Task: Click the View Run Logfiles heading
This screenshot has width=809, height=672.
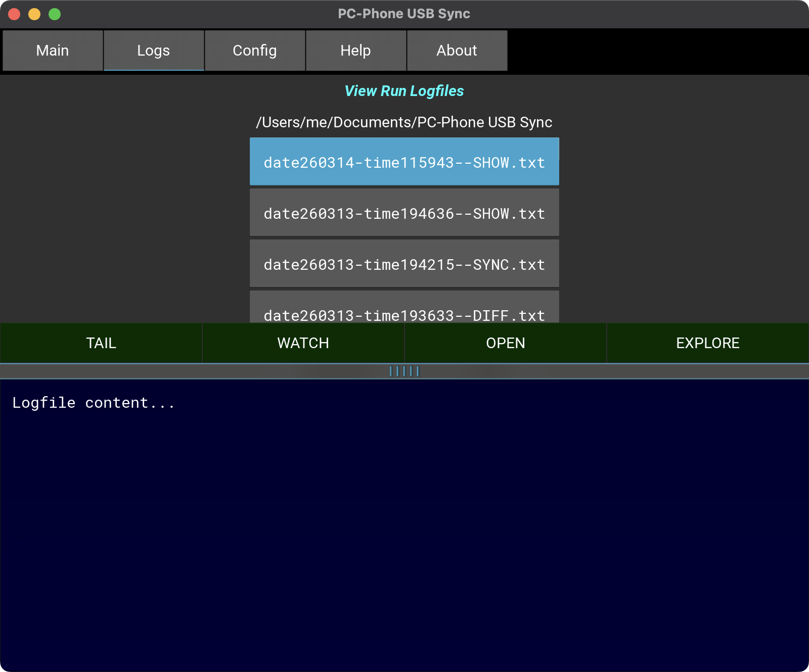Action: (404, 91)
